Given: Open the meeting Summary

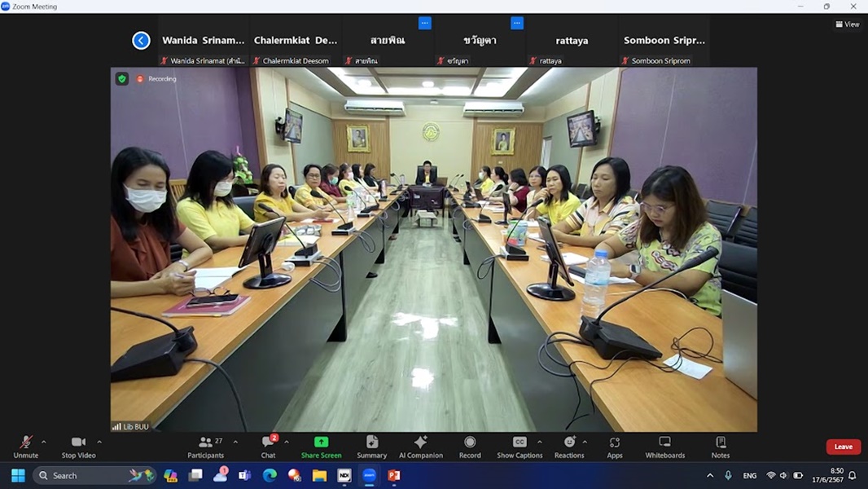Looking at the screenshot, I should pos(371,446).
